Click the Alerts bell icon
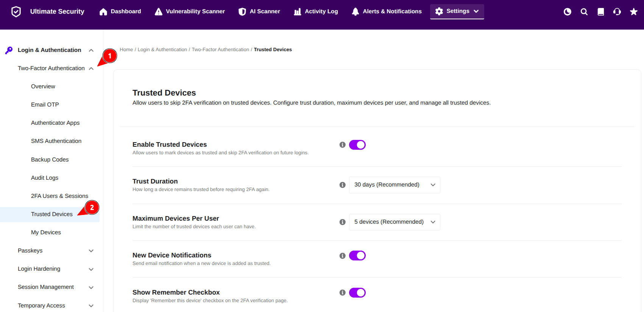Viewport: 644px width, 312px height. [x=356, y=12]
